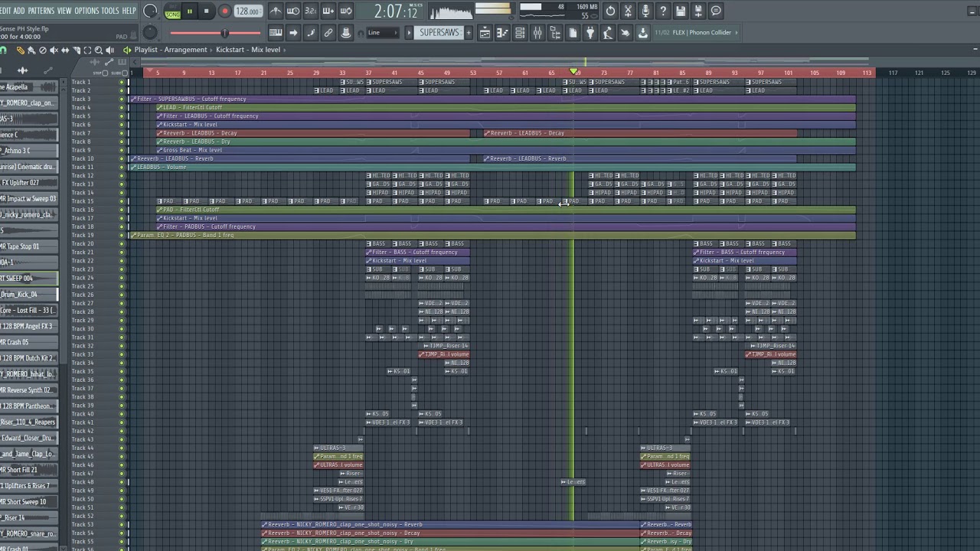Open the tempo tapper icon
Image resolution: width=980 pixels, height=551 pixels.
pos(608,32)
